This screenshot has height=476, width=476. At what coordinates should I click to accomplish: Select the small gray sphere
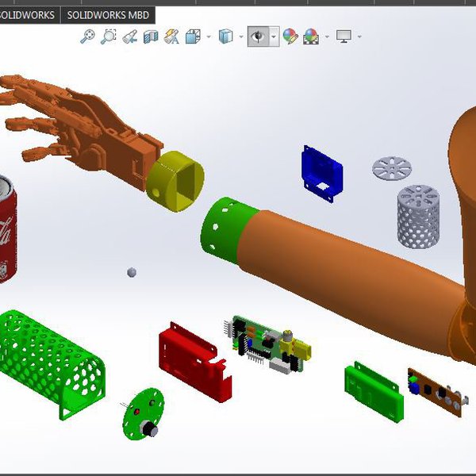(132, 272)
